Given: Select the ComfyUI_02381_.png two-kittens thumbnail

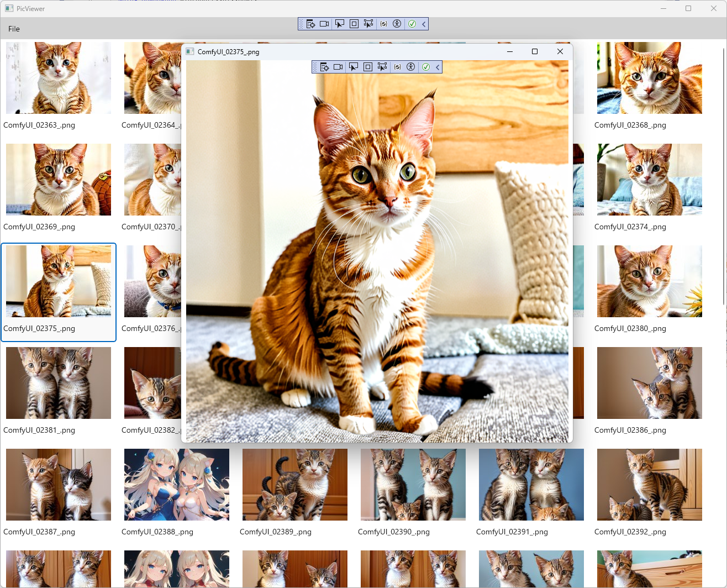Looking at the screenshot, I should click(59, 383).
